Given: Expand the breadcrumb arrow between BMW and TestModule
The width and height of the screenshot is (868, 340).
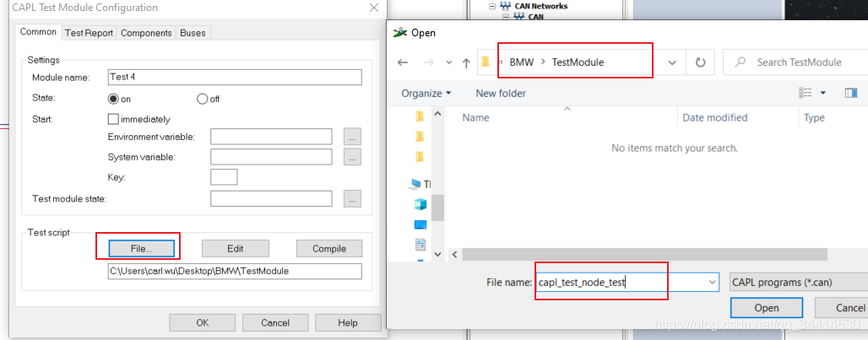Looking at the screenshot, I should (543, 62).
